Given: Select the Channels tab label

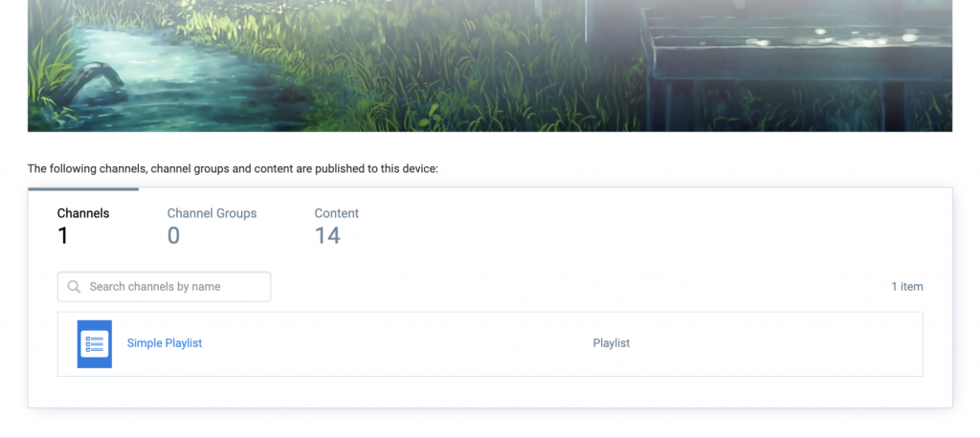Looking at the screenshot, I should [x=83, y=213].
